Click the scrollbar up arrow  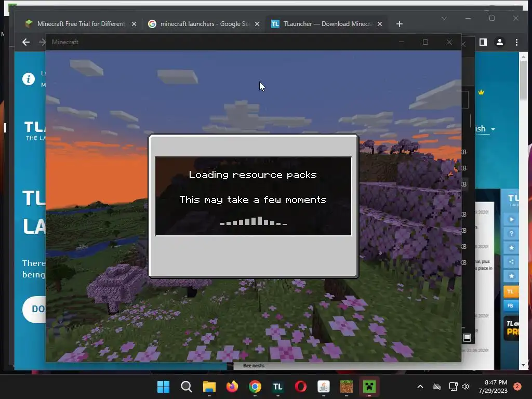(x=523, y=56)
